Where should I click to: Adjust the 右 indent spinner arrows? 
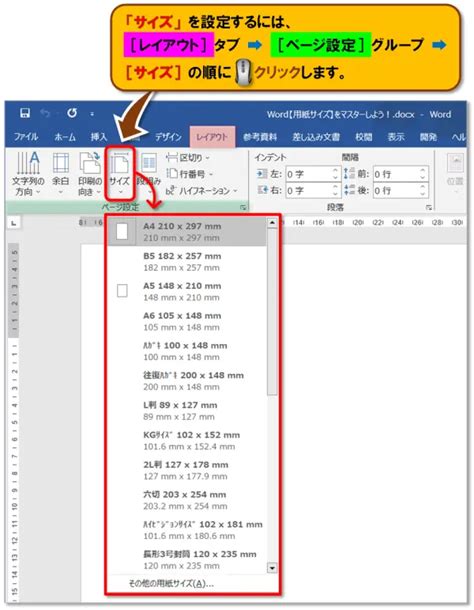click(335, 191)
